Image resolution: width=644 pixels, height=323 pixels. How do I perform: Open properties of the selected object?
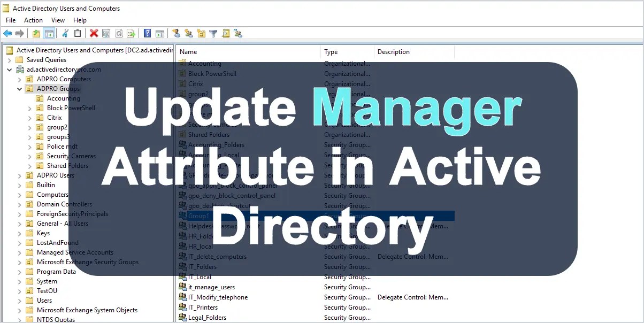(106, 33)
